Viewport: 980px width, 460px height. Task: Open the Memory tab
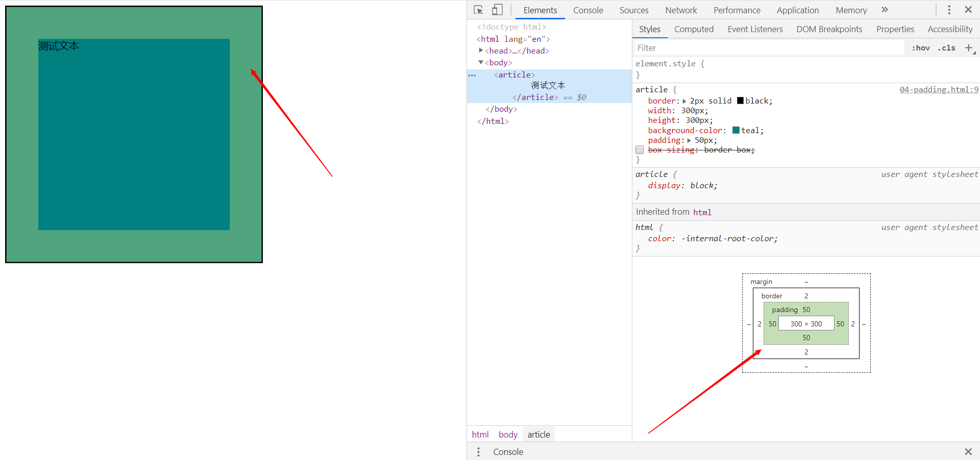click(851, 10)
